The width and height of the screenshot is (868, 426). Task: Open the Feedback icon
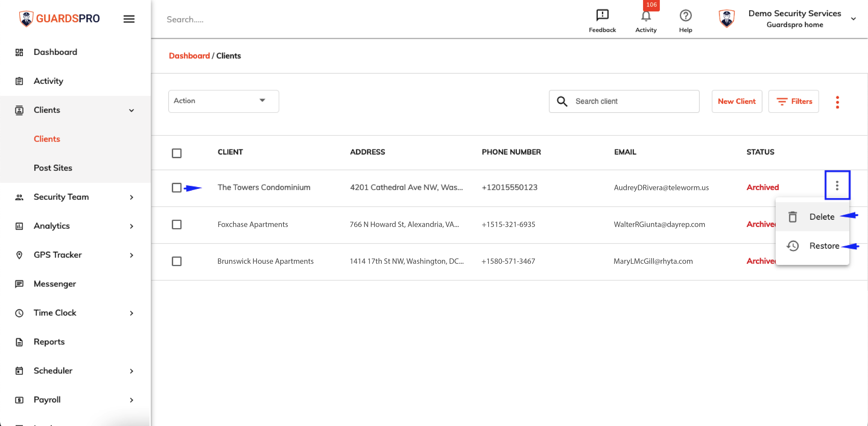click(x=602, y=15)
